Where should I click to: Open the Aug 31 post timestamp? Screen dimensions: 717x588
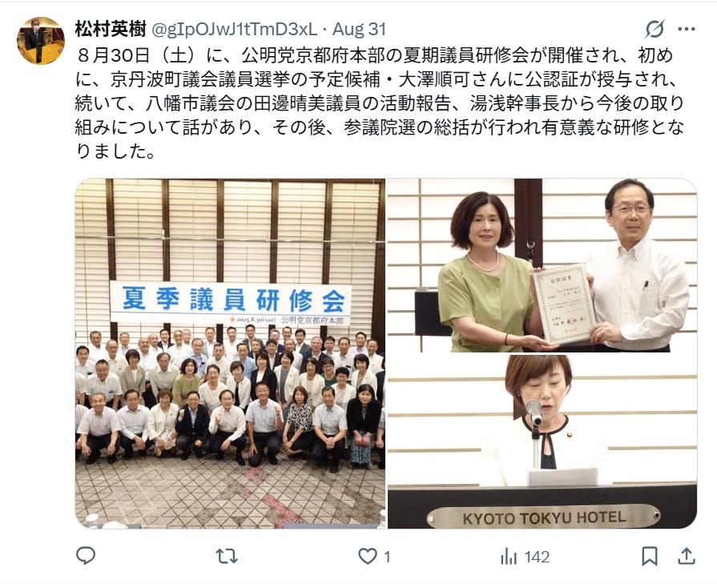pyautogui.click(x=360, y=30)
